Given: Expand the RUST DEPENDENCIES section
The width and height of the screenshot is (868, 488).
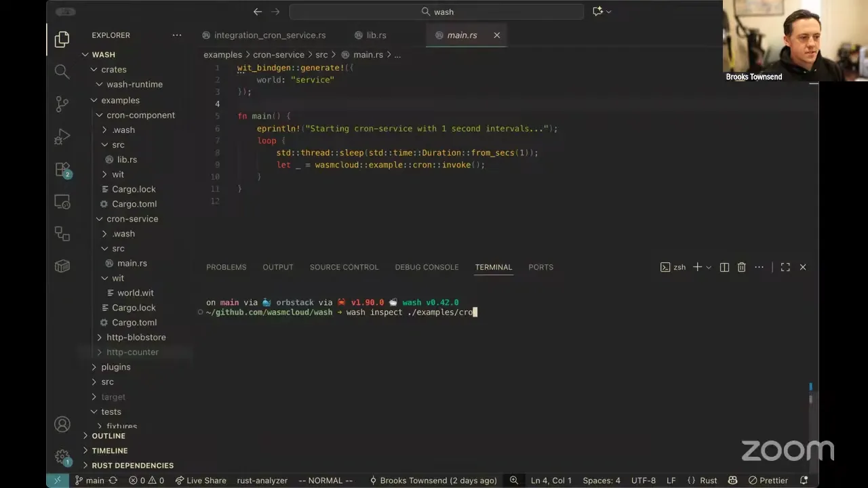Looking at the screenshot, I should 133,466.
